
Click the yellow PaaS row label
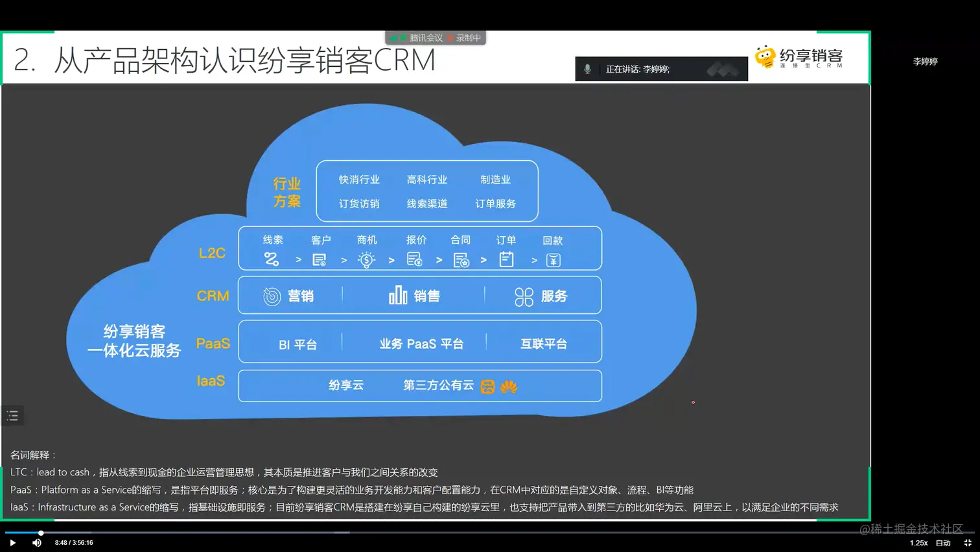(x=213, y=343)
